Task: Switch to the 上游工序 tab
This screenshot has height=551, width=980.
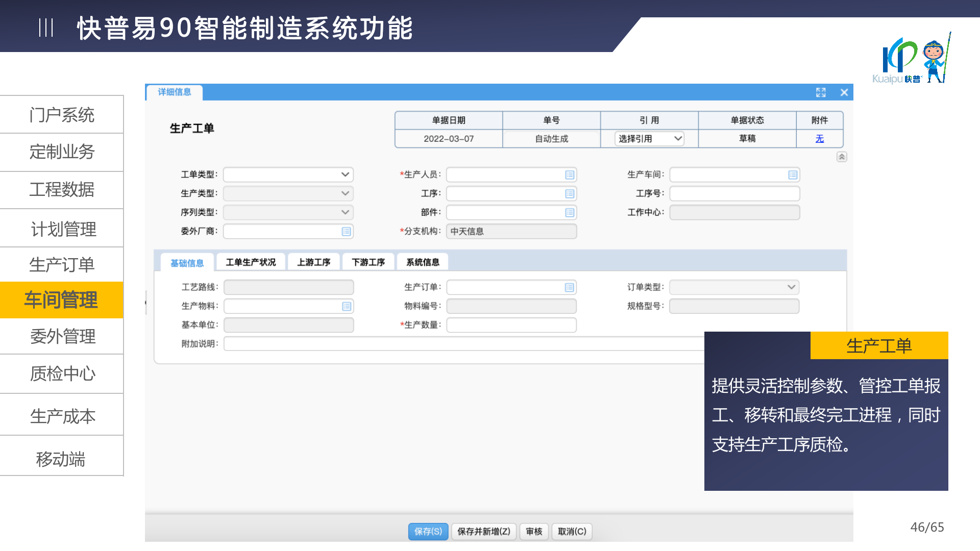Action: tap(313, 262)
